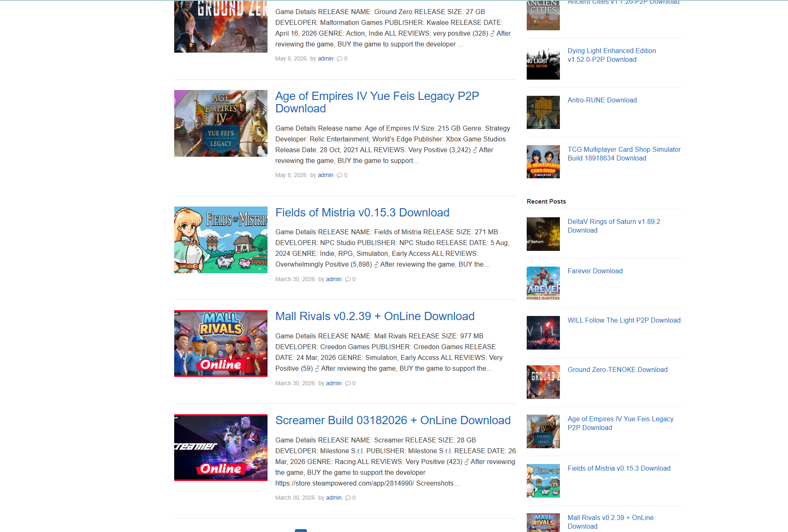This screenshot has width=788, height=532.
Task: Click Farever sidebar thumbnail
Action: point(543,283)
